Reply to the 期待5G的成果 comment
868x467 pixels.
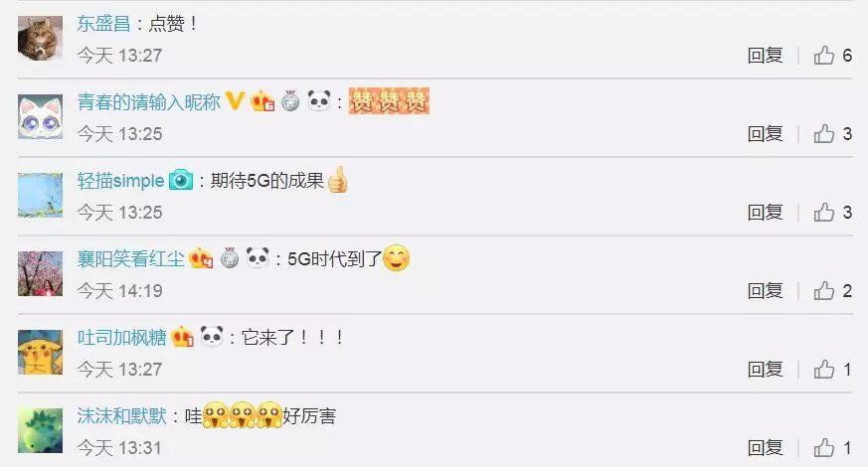pos(765,213)
